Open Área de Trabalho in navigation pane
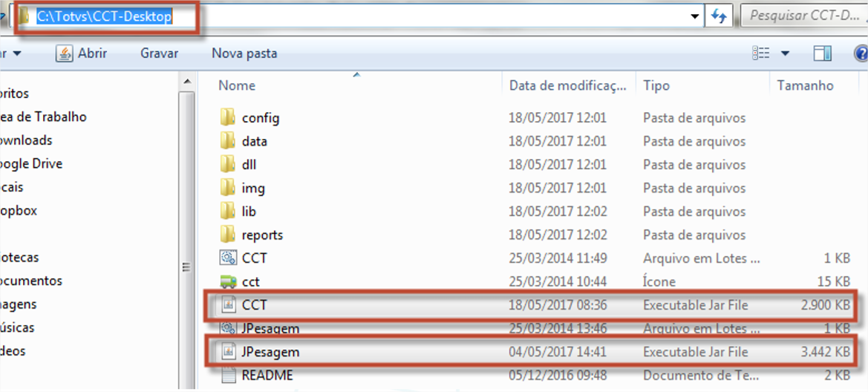The height and width of the screenshot is (392, 868). coord(43,117)
